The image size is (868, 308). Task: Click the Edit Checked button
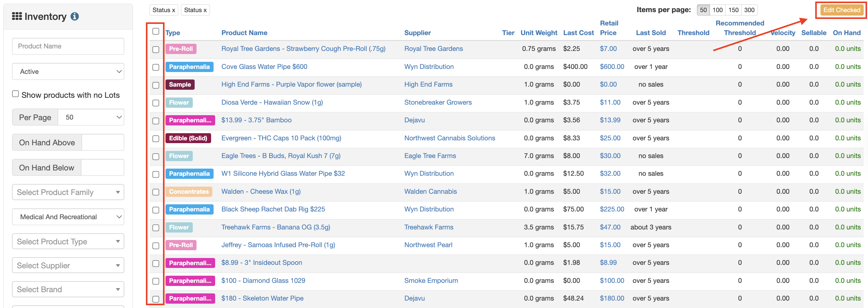point(841,10)
